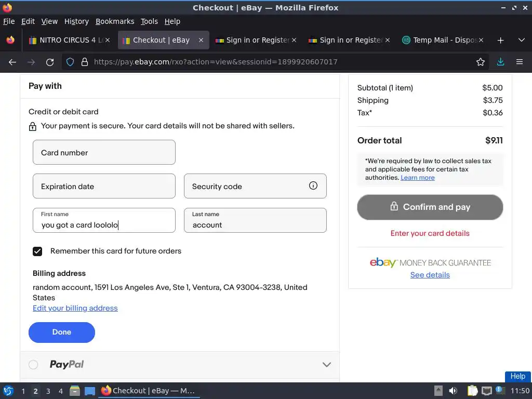Open the system start menu icon
This screenshot has width=532, height=399.
coord(8,391)
